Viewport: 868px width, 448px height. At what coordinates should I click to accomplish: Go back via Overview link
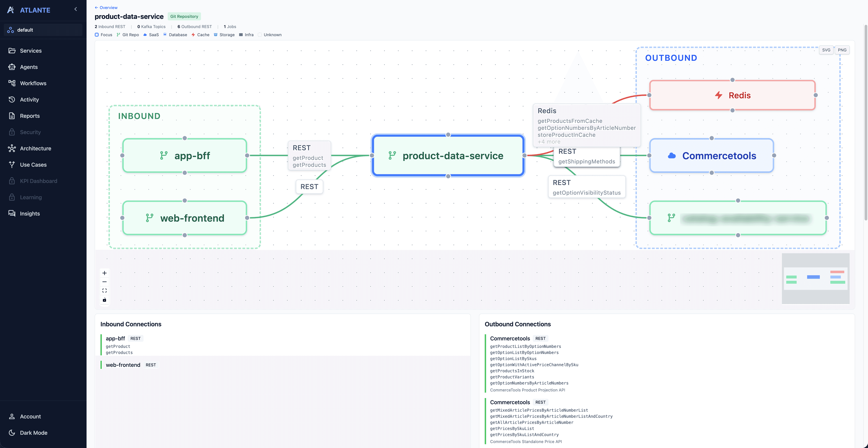coord(106,7)
